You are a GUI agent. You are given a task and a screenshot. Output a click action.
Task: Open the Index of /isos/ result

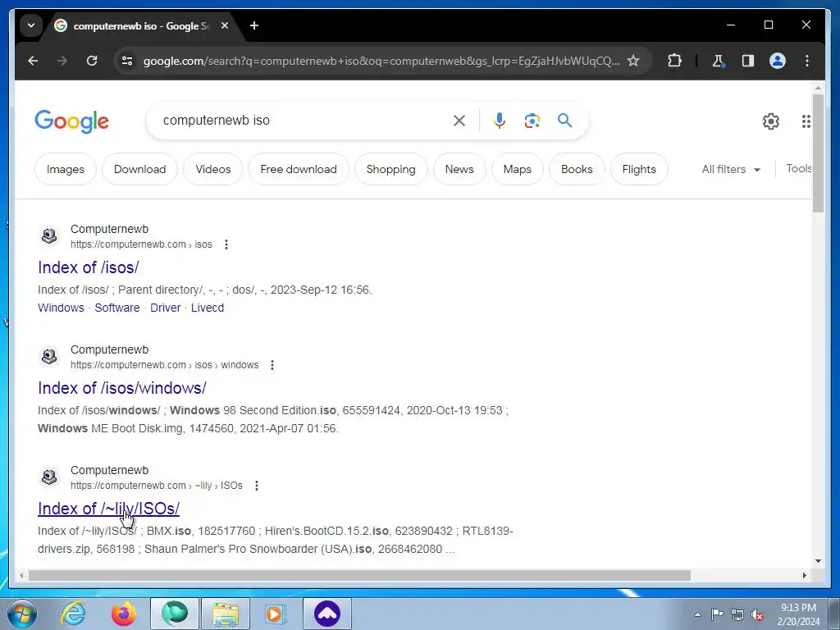point(89,267)
